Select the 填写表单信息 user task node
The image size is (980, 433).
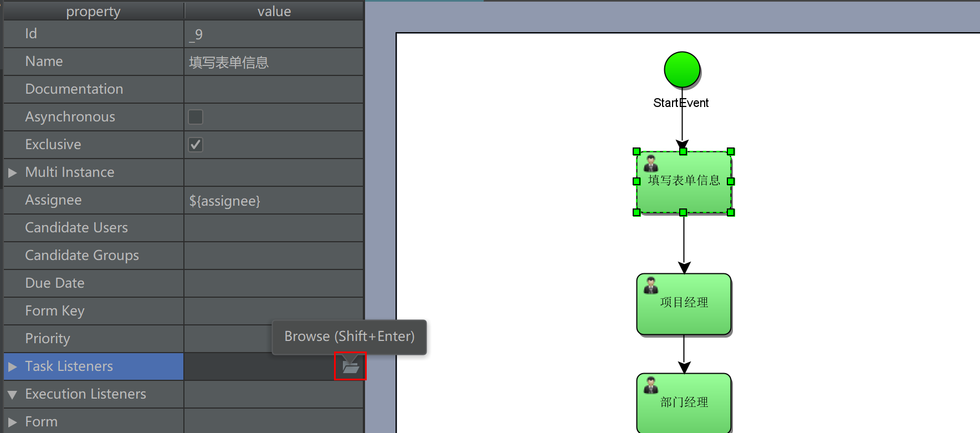pos(684,182)
